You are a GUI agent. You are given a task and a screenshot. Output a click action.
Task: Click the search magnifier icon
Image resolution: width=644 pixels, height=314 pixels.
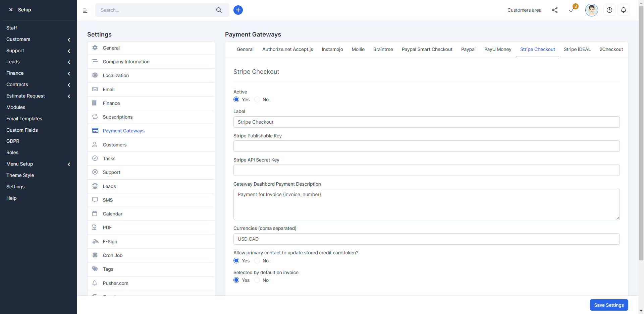tap(219, 10)
